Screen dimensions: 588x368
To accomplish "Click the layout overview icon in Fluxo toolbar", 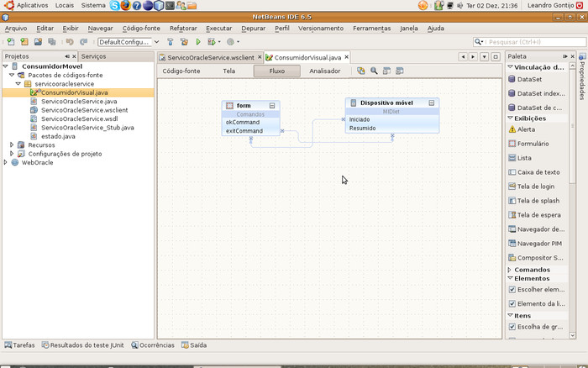I will 360,71.
